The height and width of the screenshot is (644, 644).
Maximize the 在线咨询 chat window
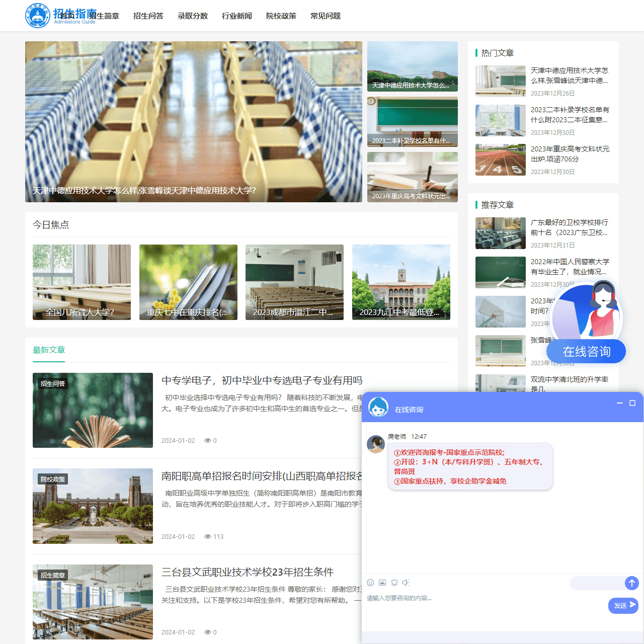click(x=632, y=403)
